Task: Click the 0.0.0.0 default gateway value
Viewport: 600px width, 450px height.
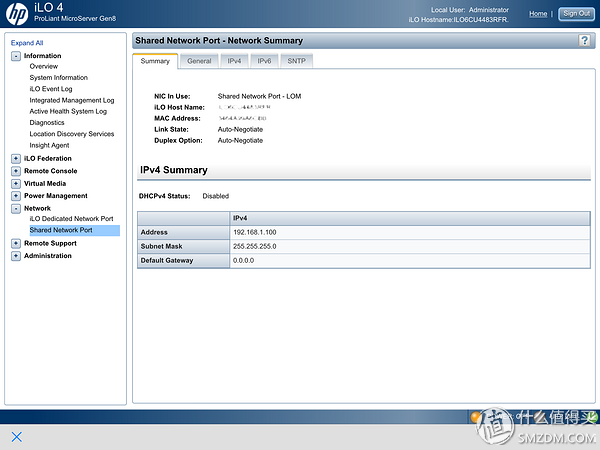Action: point(243,261)
